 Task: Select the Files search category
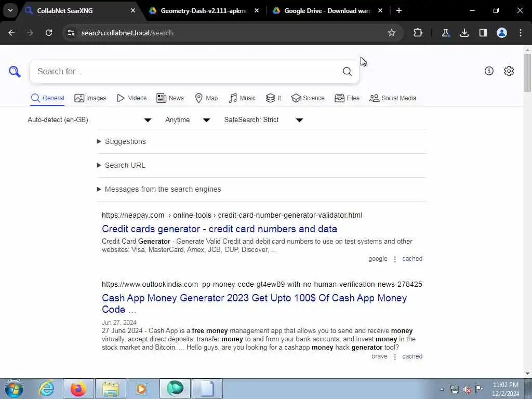tap(347, 98)
